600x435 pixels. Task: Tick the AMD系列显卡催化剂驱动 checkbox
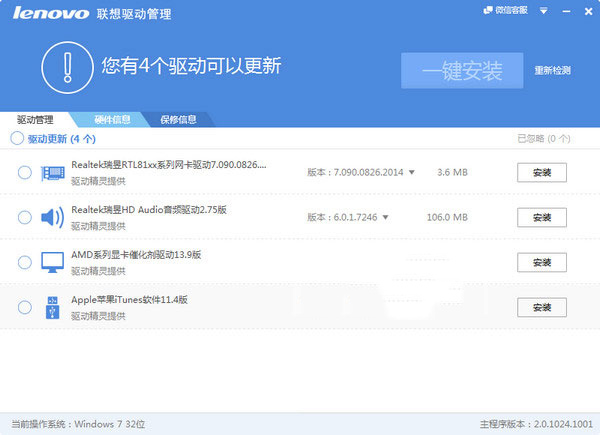pos(25,262)
